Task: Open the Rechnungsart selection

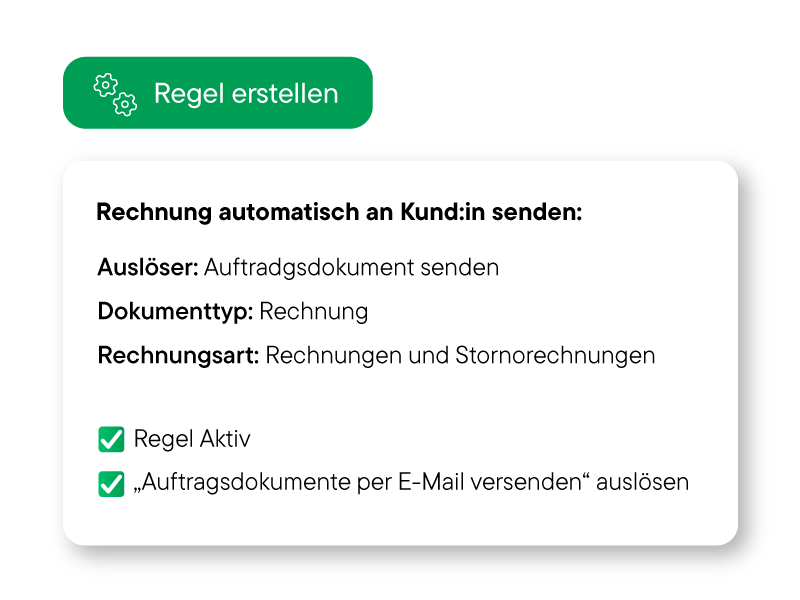Action: 376,355
